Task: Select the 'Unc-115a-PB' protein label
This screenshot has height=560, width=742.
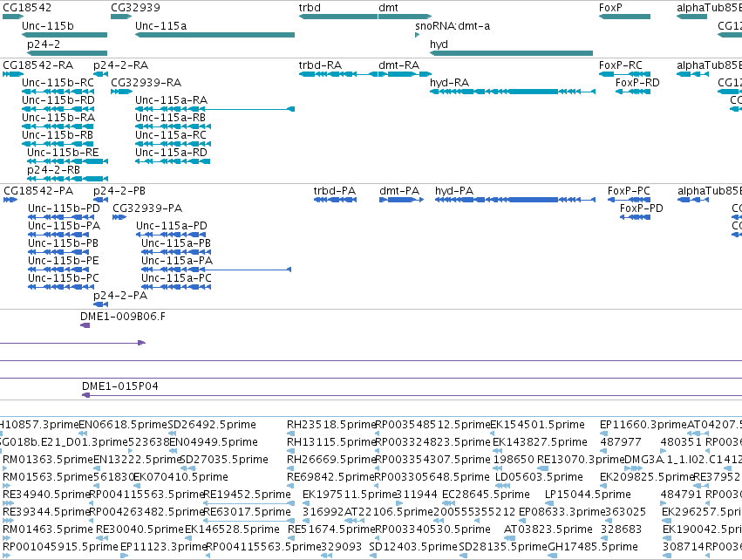Action: 176,242
